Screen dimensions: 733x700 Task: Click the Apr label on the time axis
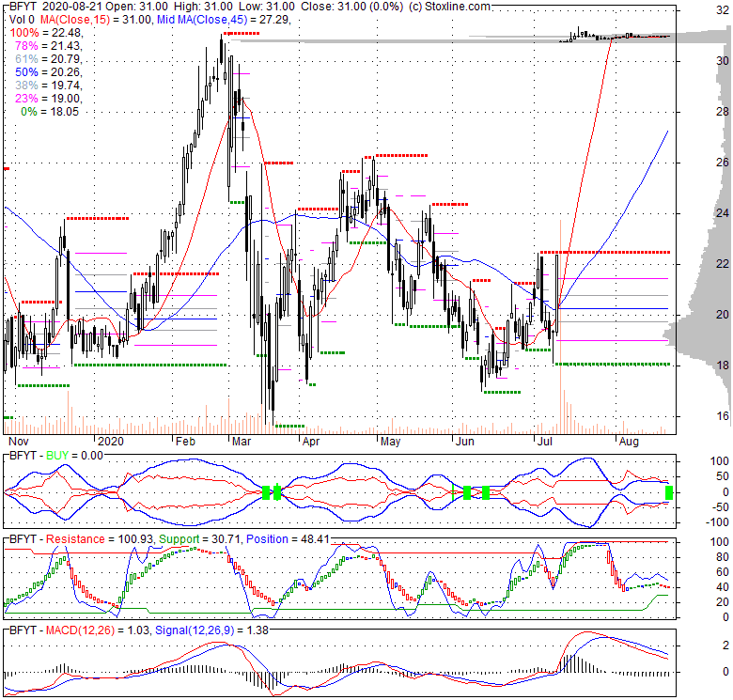(311, 442)
